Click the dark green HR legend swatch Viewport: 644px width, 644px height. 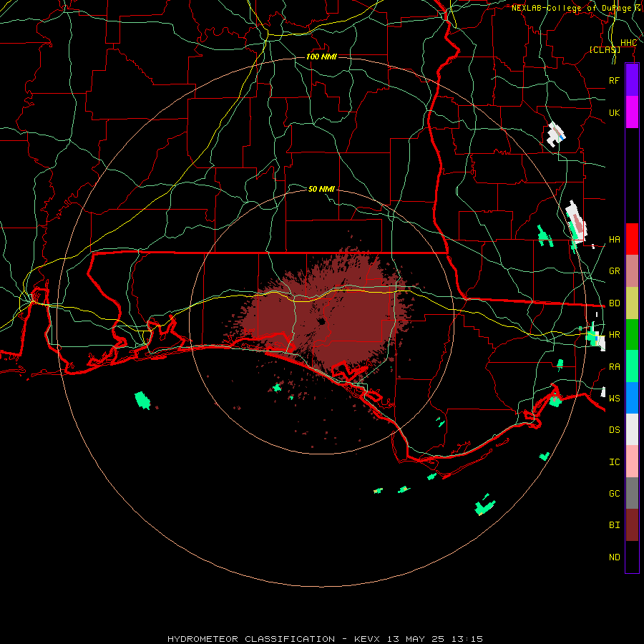pos(632,334)
